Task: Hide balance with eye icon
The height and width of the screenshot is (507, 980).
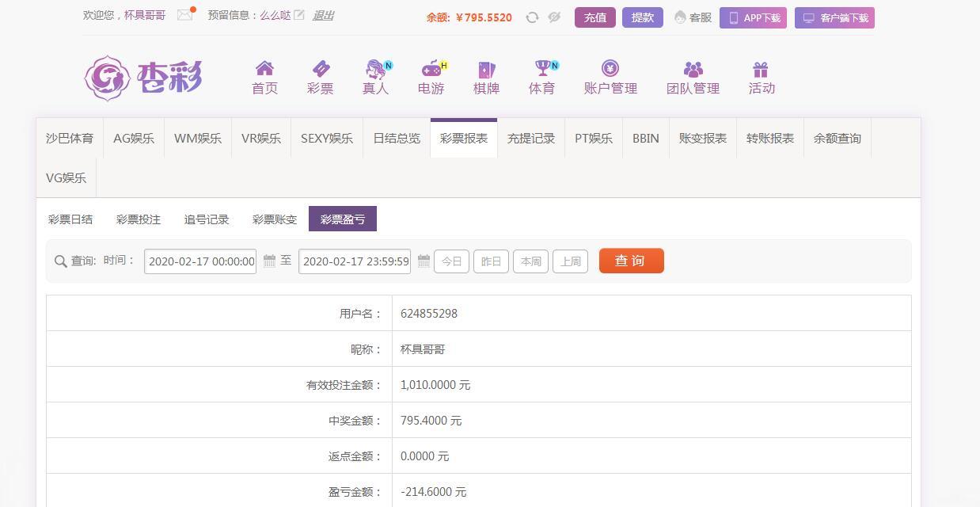Action: click(x=554, y=17)
